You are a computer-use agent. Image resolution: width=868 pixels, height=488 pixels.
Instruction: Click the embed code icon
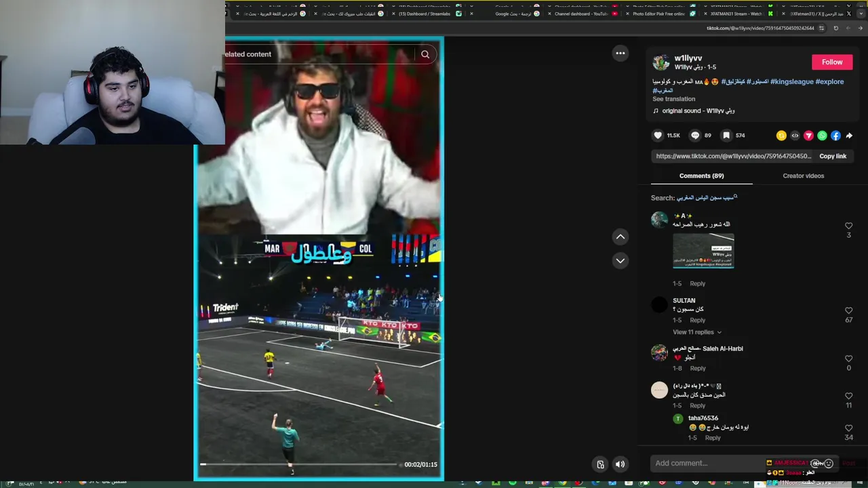click(795, 136)
